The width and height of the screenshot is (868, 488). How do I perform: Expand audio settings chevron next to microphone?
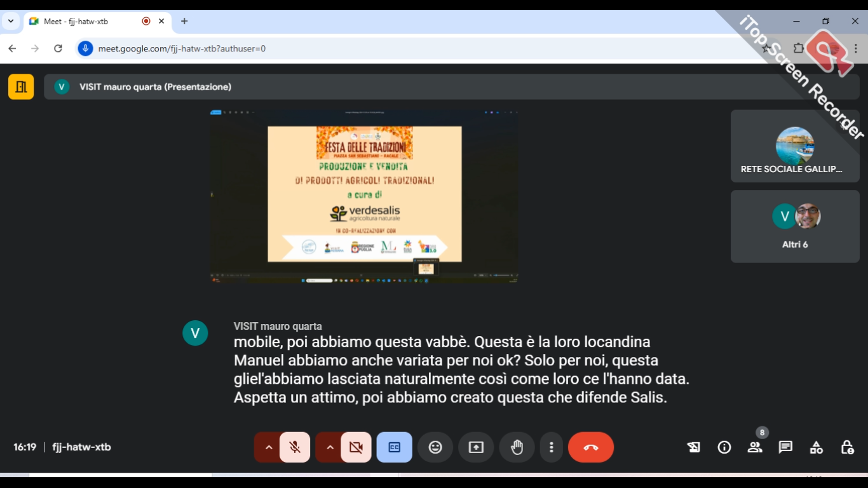[x=269, y=447]
